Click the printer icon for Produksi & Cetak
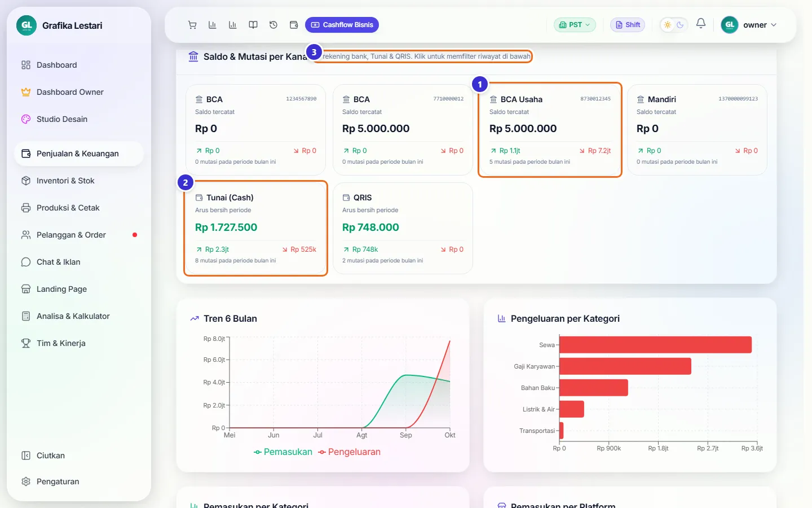This screenshot has height=508, width=812. point(26,208)
